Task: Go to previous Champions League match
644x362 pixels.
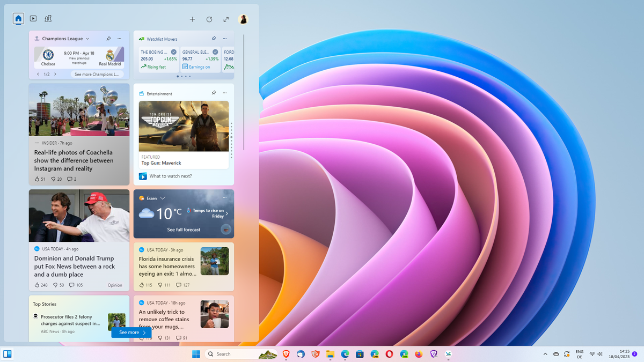Action: point(38,75)
